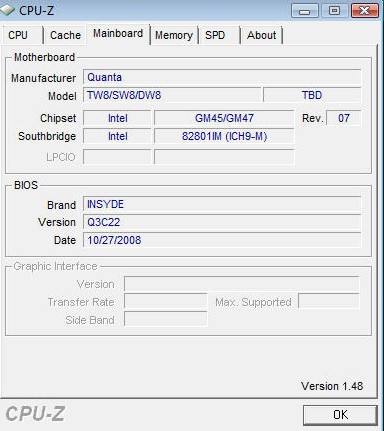The width and height of the screenshot is (384, 431).
Task: Switch to the SPD tab
Action: (219, 35)
